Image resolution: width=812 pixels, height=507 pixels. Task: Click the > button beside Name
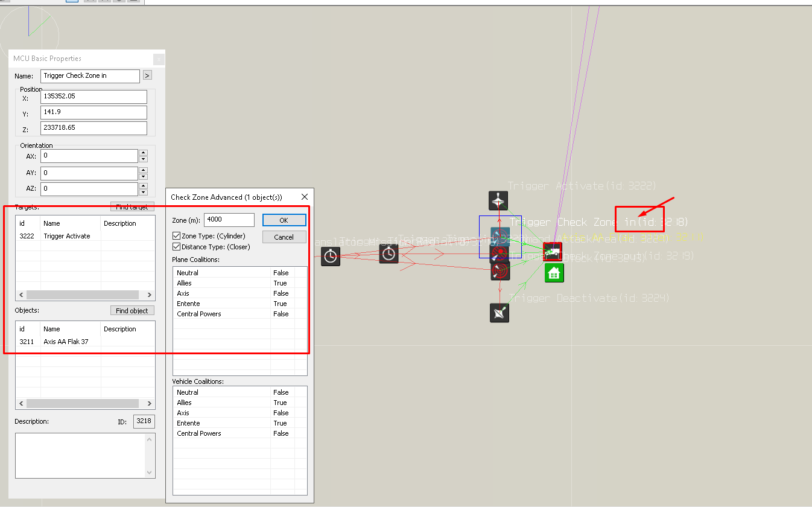click(147, 76)
